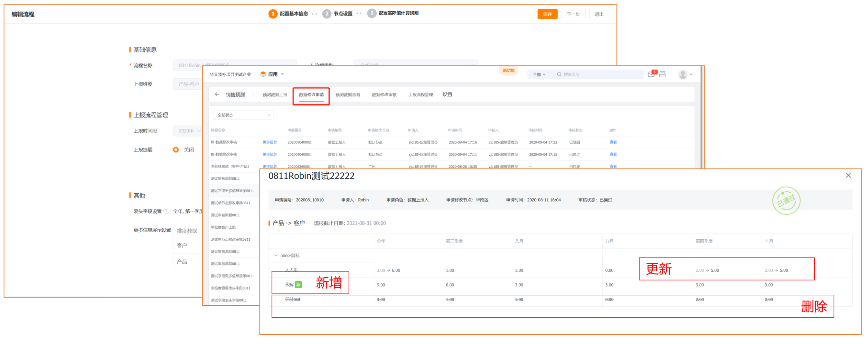Click the back arrow beside 销售预测

coord(217,94)
